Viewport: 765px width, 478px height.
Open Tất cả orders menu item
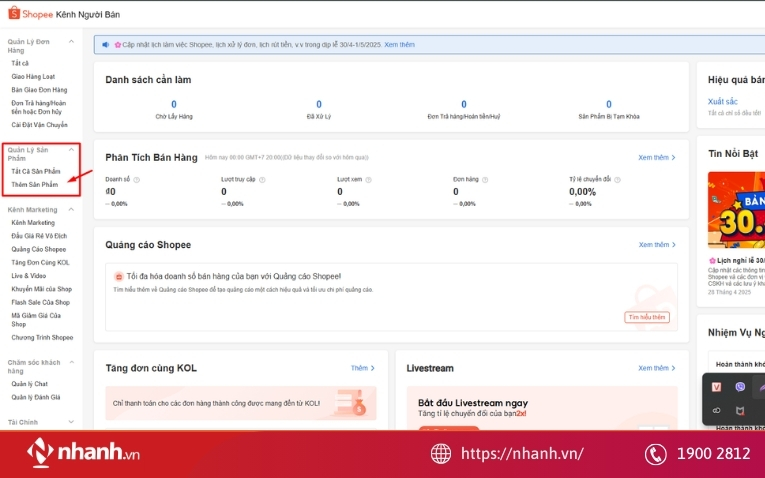click(20, 63)
